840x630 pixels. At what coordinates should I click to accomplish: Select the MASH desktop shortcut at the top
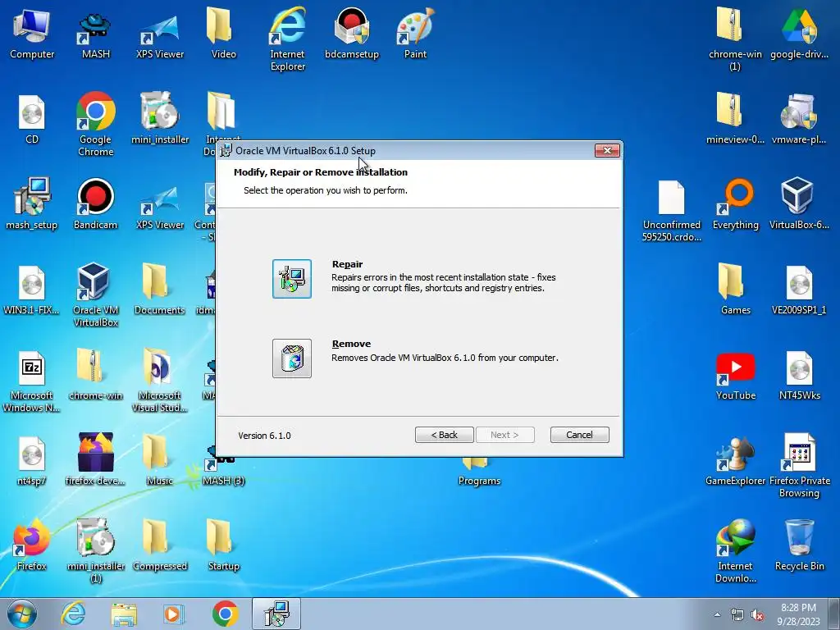[x=95, y=34]
